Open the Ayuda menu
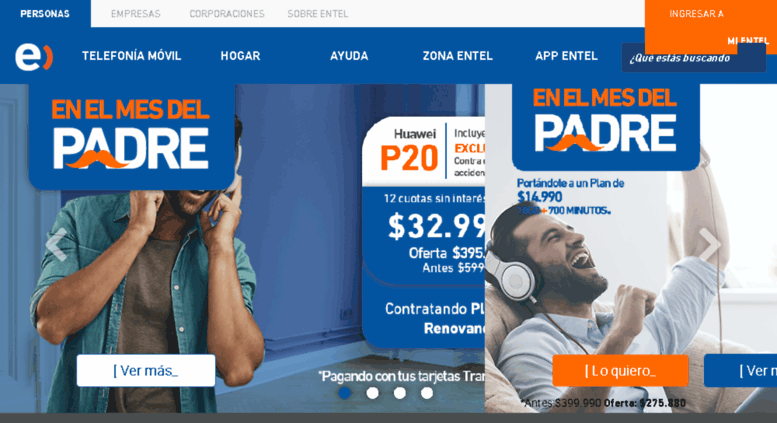The height and width of the screenshot is (423, 777). [349, 56]
